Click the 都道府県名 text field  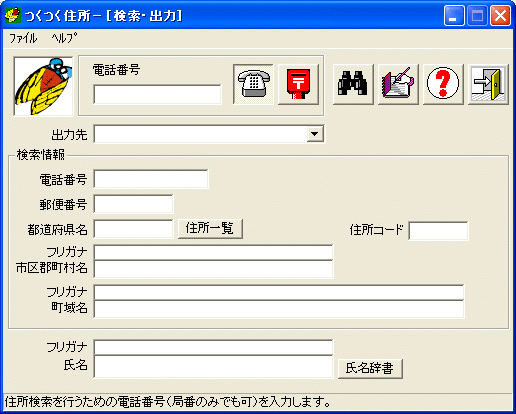tap(133, 229)
